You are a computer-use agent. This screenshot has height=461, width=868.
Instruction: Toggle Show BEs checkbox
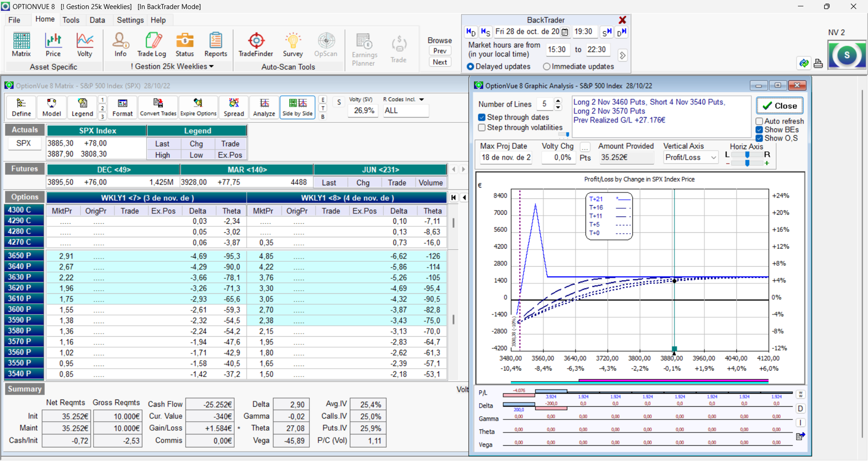pos(759,130)
